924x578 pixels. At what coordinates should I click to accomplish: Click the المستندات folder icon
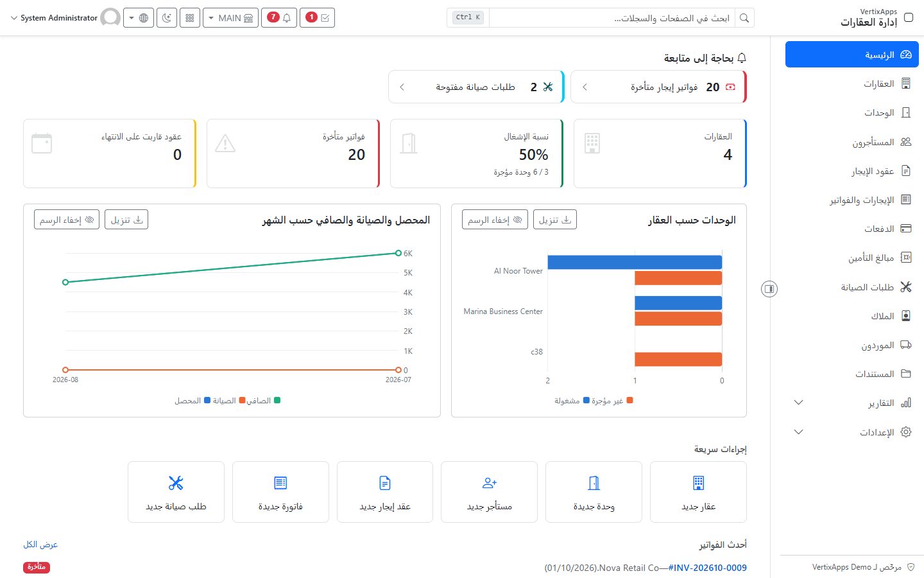point(906,374)
